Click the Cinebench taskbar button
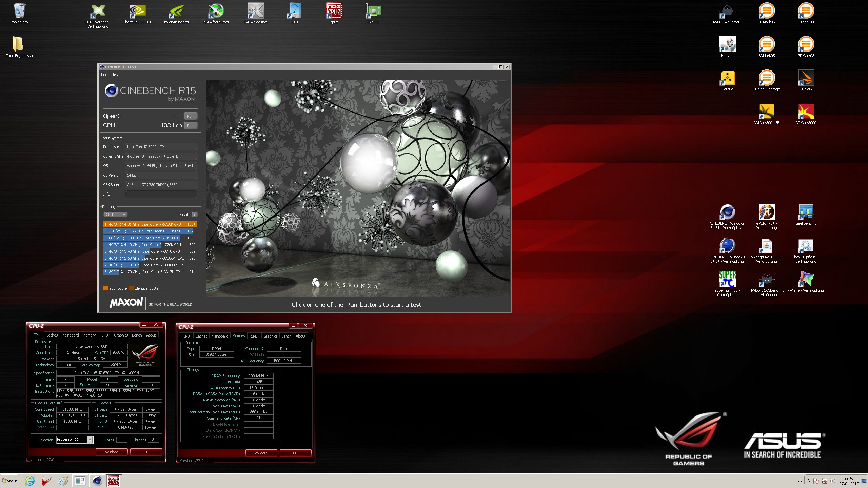The image size is (868, 488). click(97, 481)
